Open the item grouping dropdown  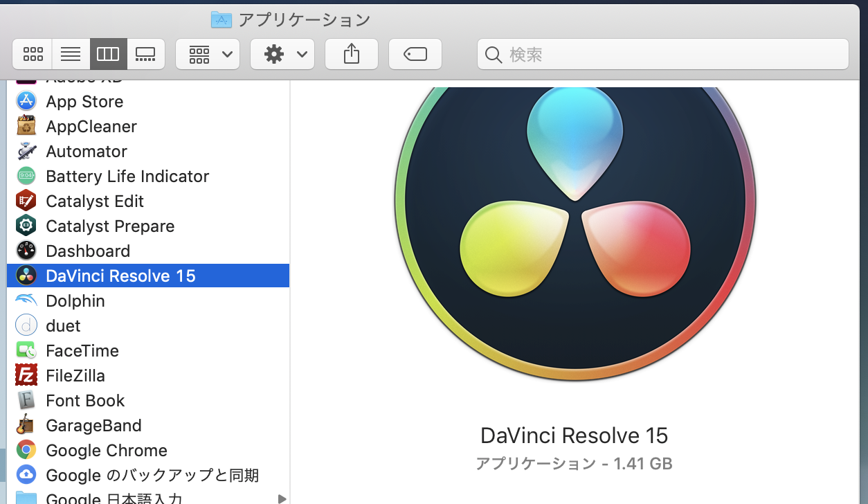coord(208,54)
